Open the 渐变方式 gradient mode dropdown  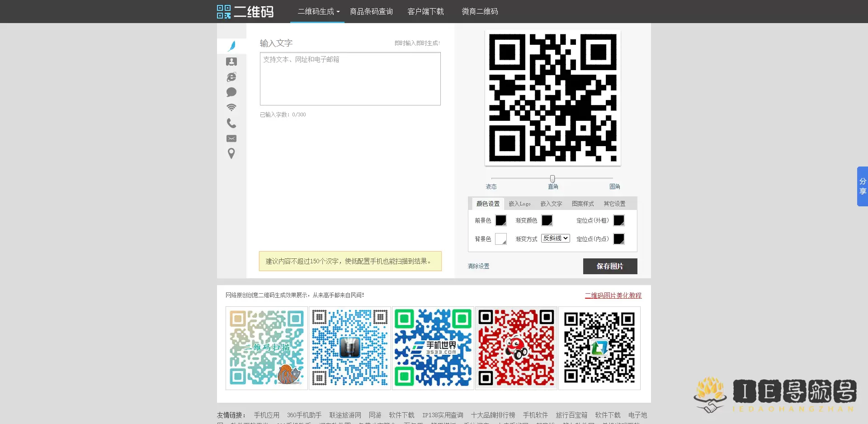tap(556, 238)
